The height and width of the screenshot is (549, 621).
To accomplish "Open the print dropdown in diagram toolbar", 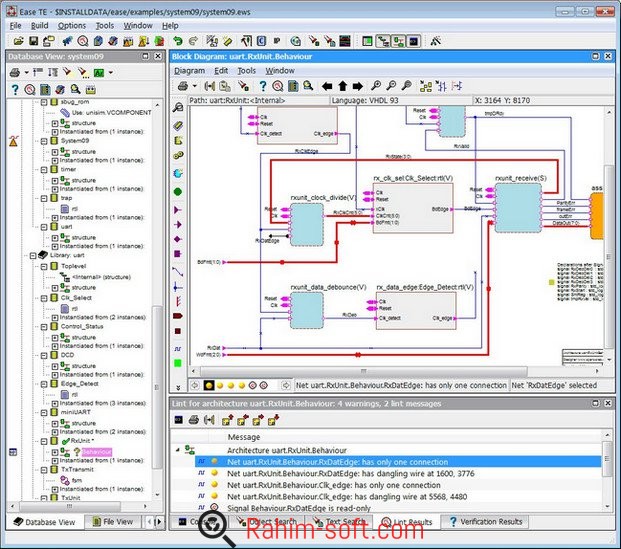I will [x=194, y=86].
